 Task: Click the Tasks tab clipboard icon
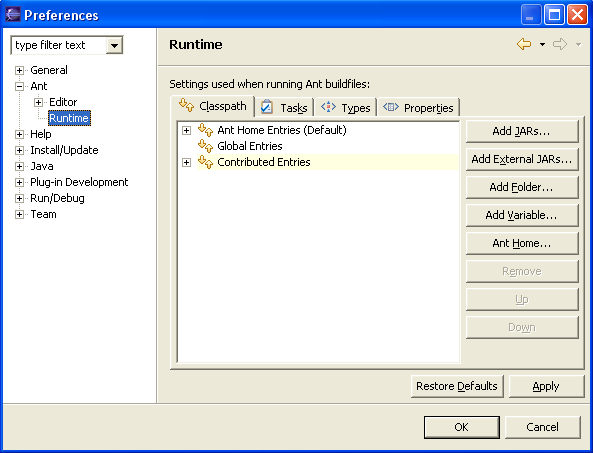(x=267, y=107)
